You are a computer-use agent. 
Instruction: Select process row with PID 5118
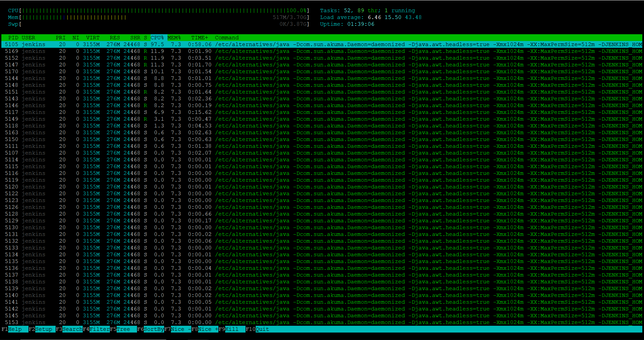coord(322,126)
